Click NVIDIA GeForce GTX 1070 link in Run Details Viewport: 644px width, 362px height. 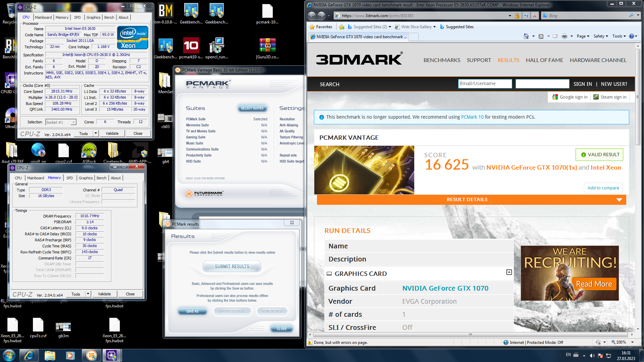point(445,288)
